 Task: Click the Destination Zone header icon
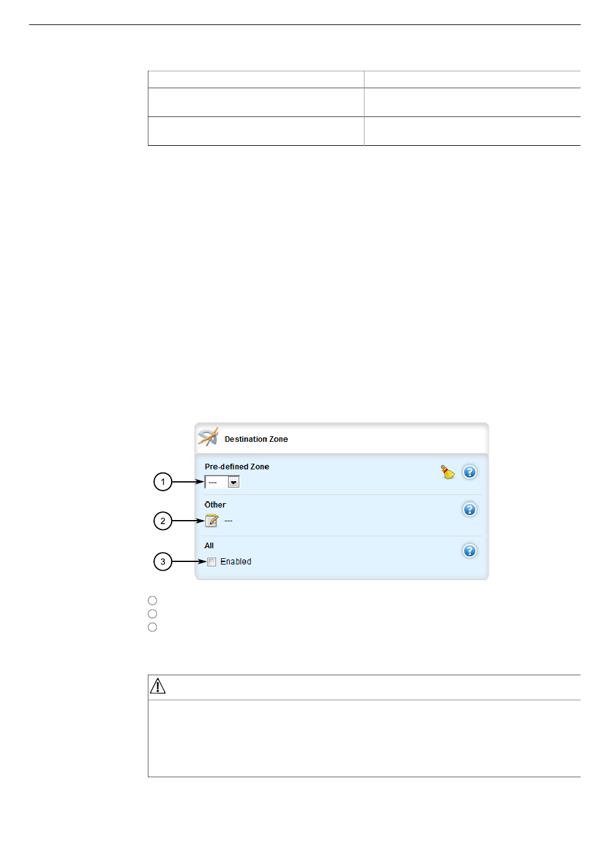tap(208, 437)
